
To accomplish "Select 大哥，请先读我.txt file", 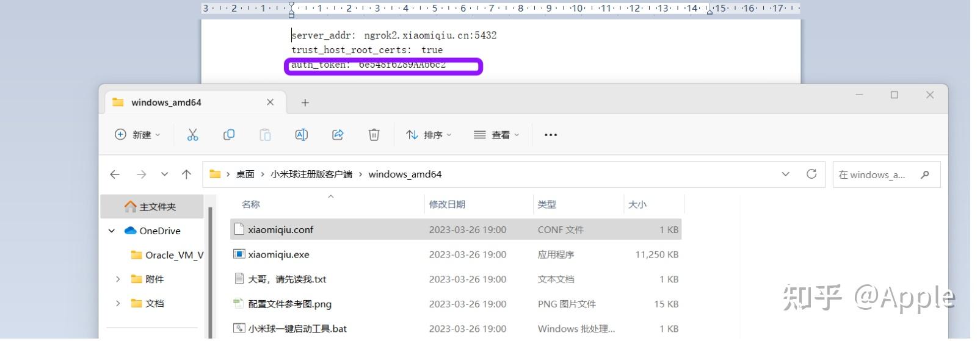I will [456, 279].
